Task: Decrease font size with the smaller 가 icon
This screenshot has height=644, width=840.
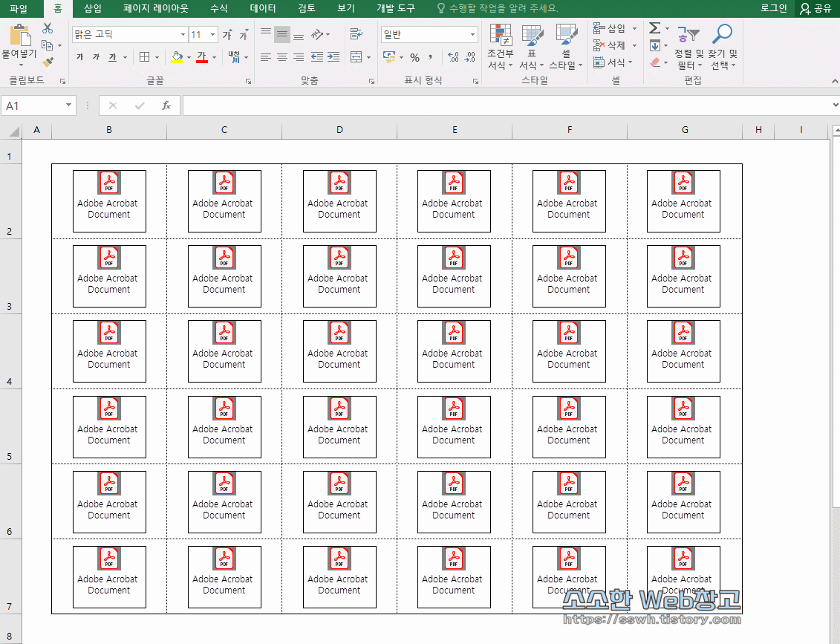Action: click(244, 35)
